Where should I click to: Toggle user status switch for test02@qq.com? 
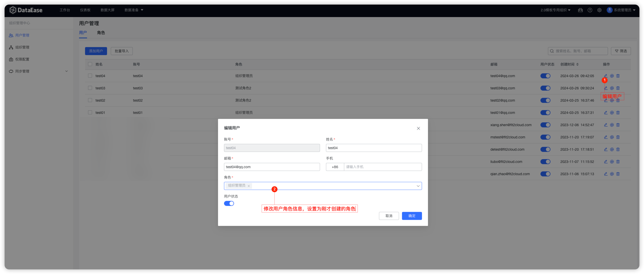point(545,100)
